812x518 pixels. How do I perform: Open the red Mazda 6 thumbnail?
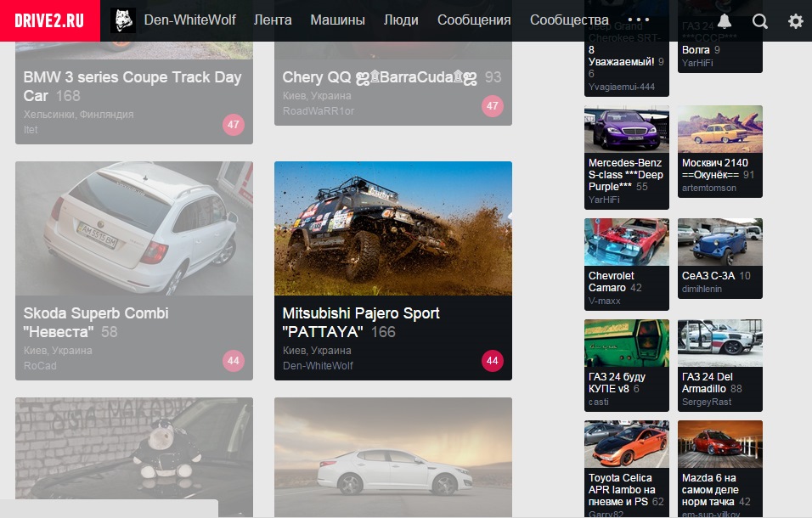[719, 444]
